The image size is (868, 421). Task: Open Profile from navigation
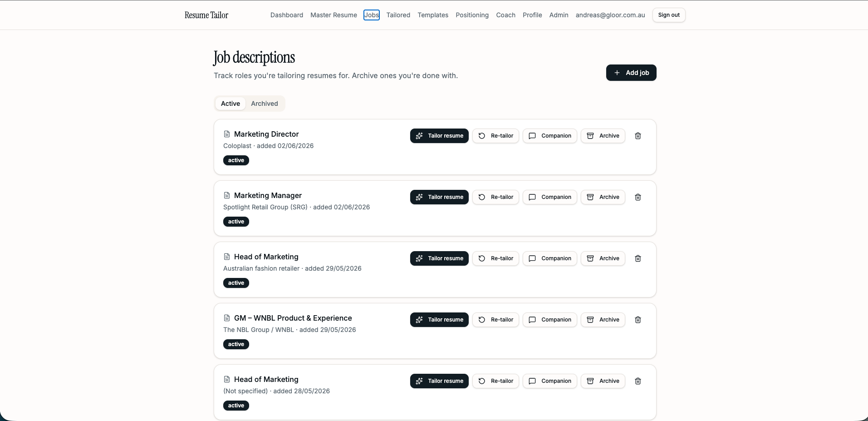pos(532,15)
